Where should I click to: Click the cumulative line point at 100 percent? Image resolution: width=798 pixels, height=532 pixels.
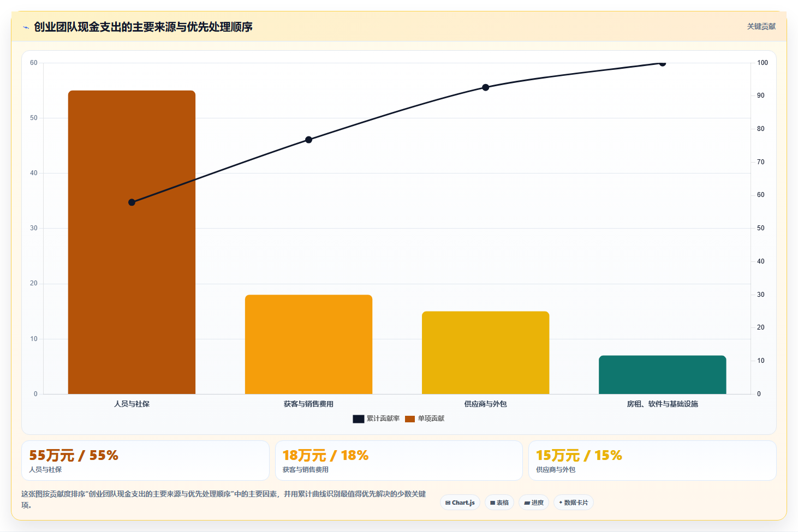(x=662, y=63)
